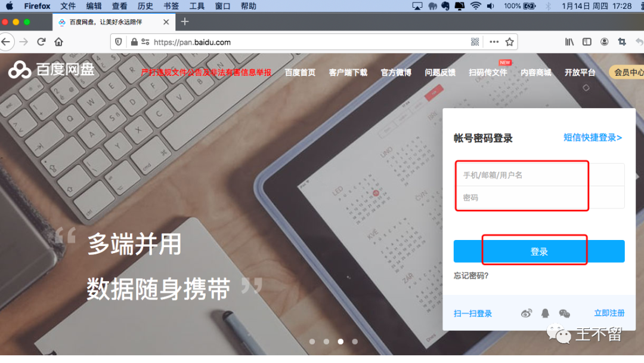
Task: Open 开放平台 link
Action: [580, 72]
